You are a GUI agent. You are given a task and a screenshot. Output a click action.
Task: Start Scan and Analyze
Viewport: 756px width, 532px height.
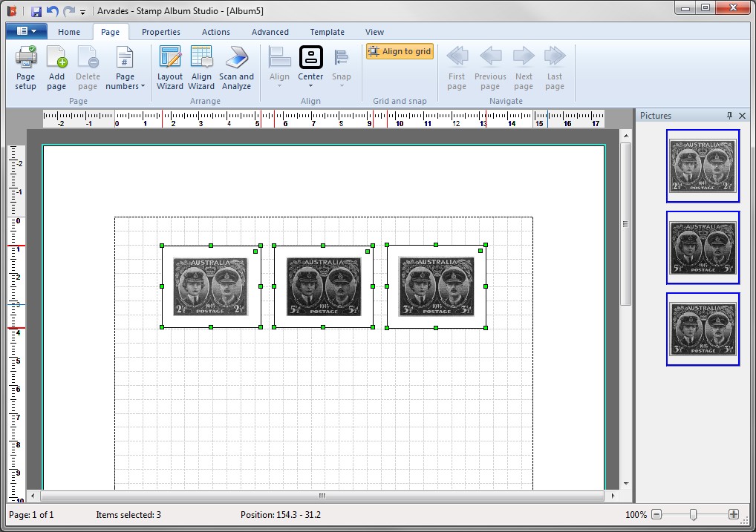236,68
